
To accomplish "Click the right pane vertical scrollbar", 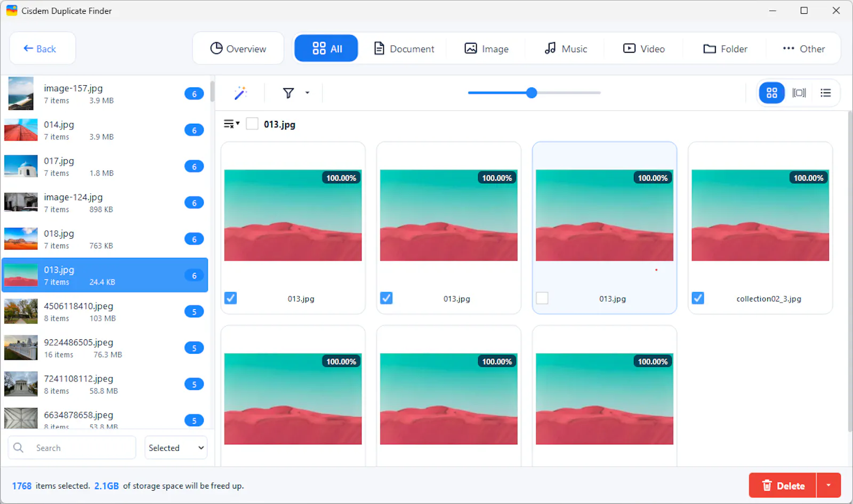I will (850, 272).
